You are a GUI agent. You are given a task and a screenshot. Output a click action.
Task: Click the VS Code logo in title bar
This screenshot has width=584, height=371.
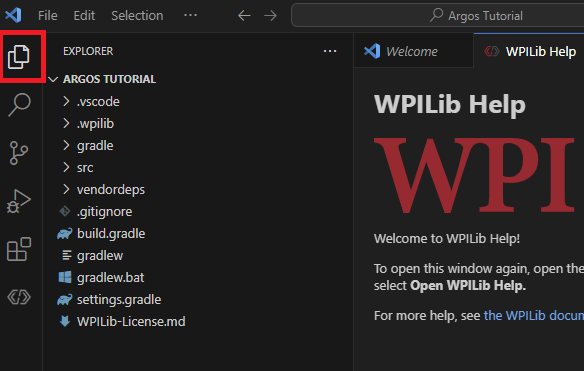tap(13, 15)
